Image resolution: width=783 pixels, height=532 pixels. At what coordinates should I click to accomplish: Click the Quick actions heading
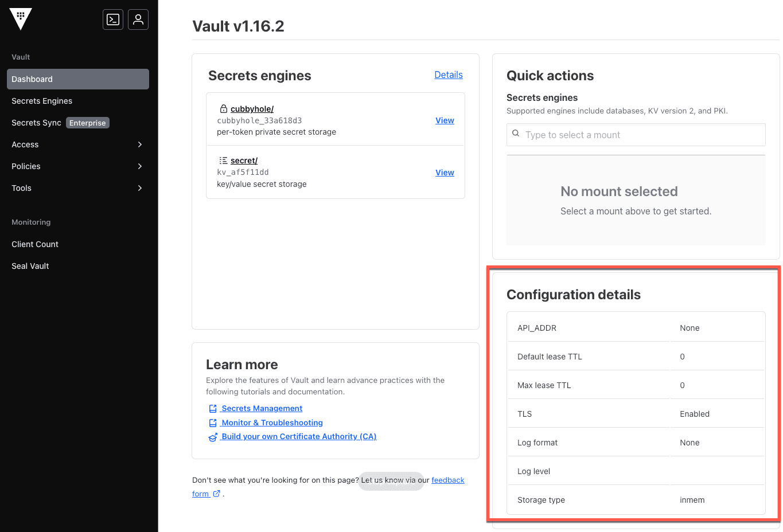click(550, 76)
